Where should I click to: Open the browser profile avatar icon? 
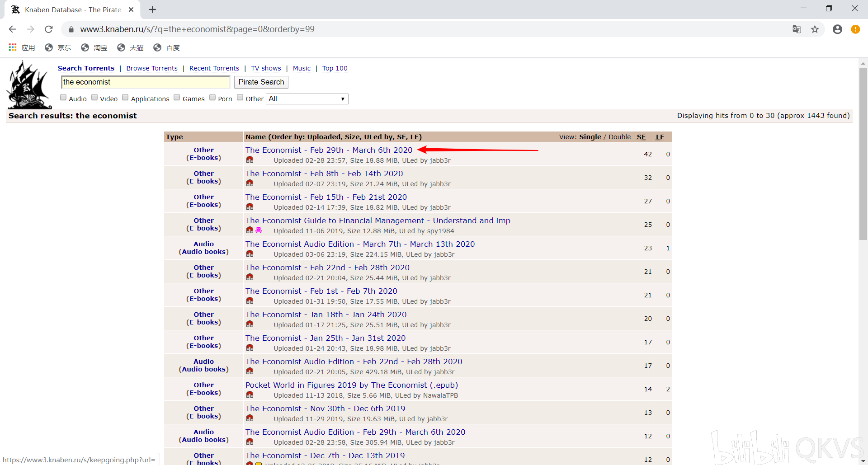pyautogui.click(x=837, y=29)
